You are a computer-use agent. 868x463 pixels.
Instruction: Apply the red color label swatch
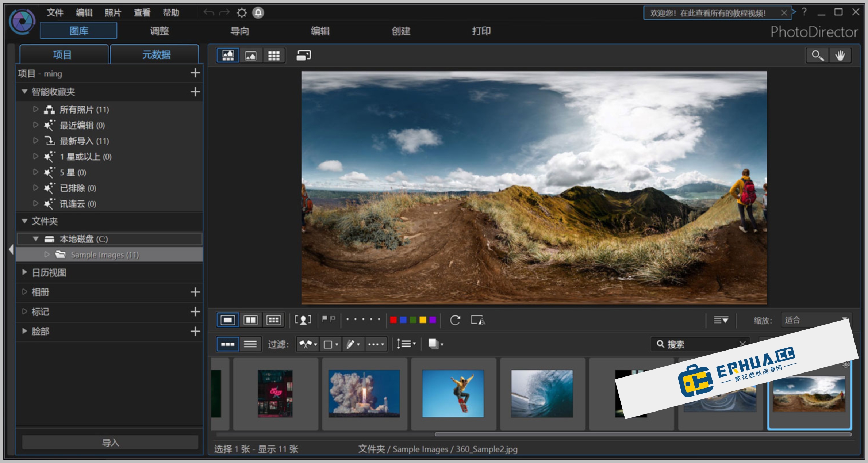393,320
